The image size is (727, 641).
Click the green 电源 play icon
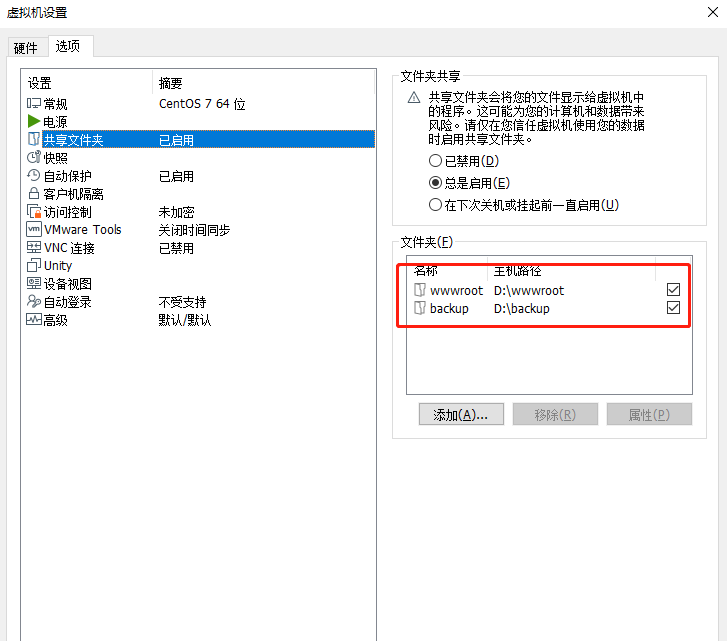click(33, 121)
